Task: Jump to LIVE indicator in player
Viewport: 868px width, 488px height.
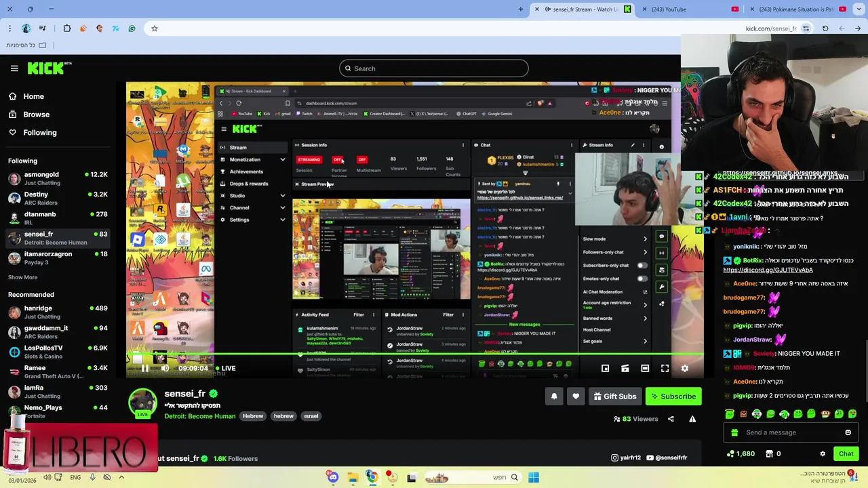Action: (225, 368)
